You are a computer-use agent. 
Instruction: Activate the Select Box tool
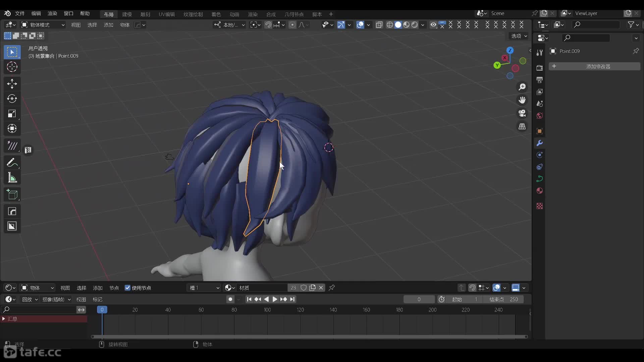12,52
